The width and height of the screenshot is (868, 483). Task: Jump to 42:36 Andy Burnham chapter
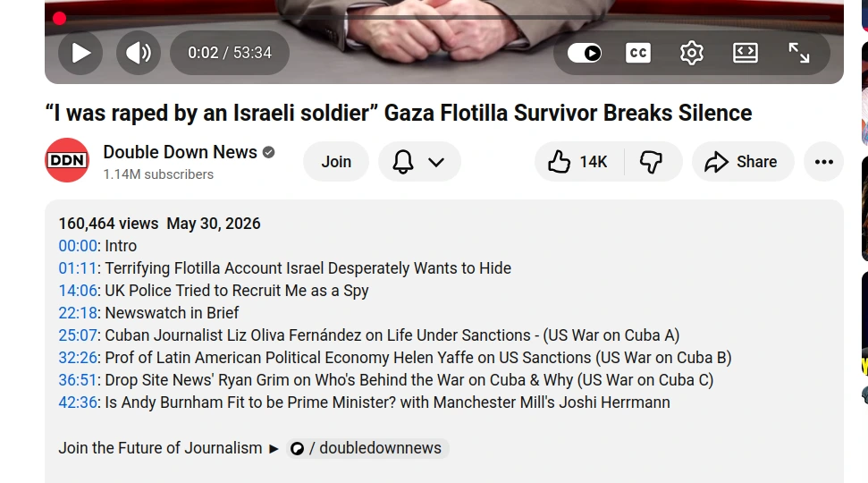point(78,402)
